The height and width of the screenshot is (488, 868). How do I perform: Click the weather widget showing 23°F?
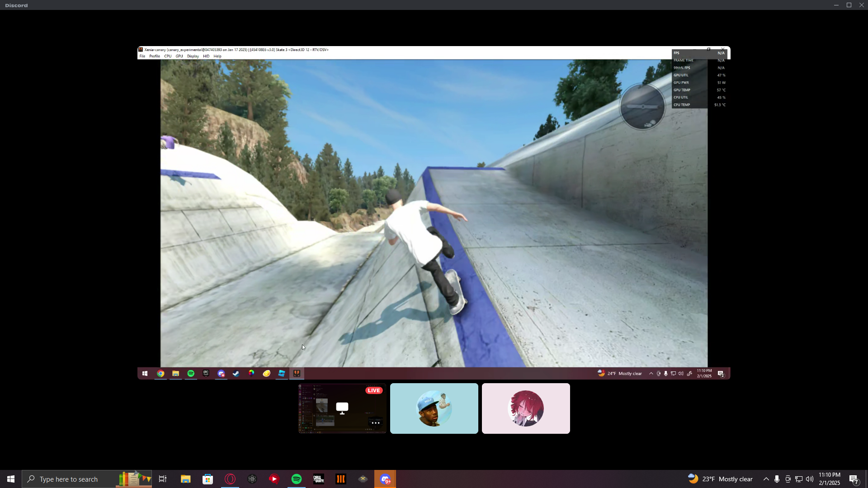pos(720,479)
